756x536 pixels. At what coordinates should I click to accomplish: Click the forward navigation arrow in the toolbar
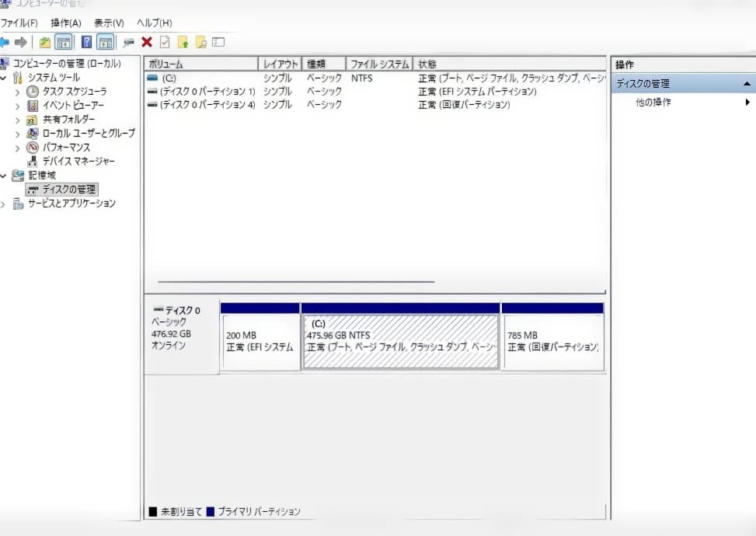(x=23, y=42)
